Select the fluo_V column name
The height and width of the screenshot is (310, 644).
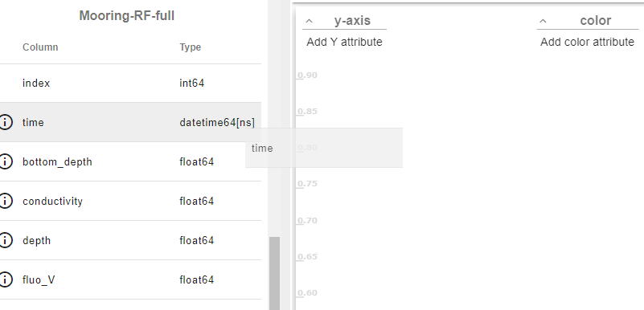pyautogui.click(x=39, y=280)
